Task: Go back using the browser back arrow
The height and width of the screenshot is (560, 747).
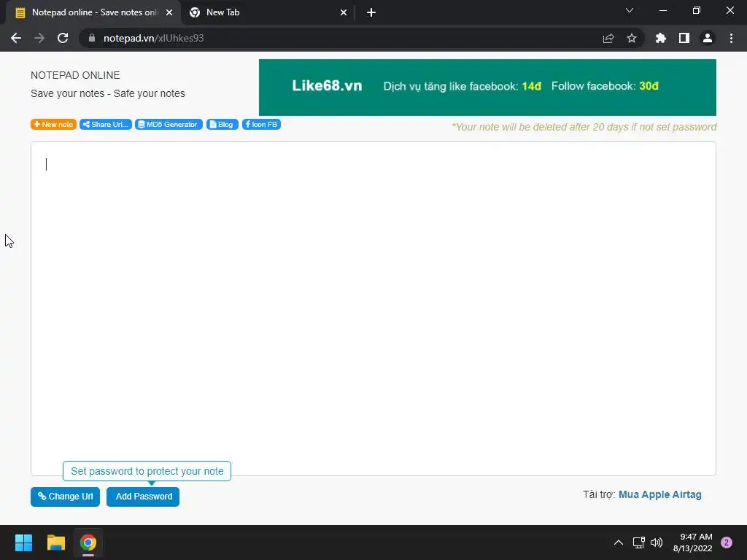Action: (x=16, y=38)
